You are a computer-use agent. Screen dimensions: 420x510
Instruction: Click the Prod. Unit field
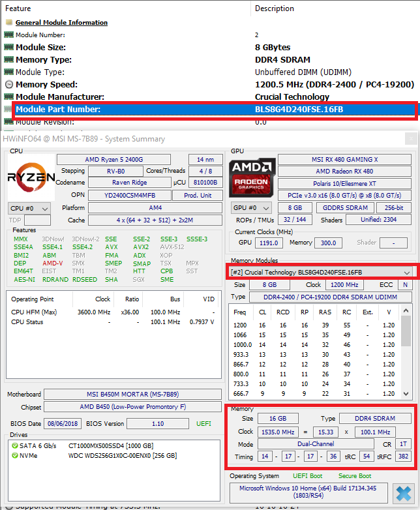click(198, 195)
